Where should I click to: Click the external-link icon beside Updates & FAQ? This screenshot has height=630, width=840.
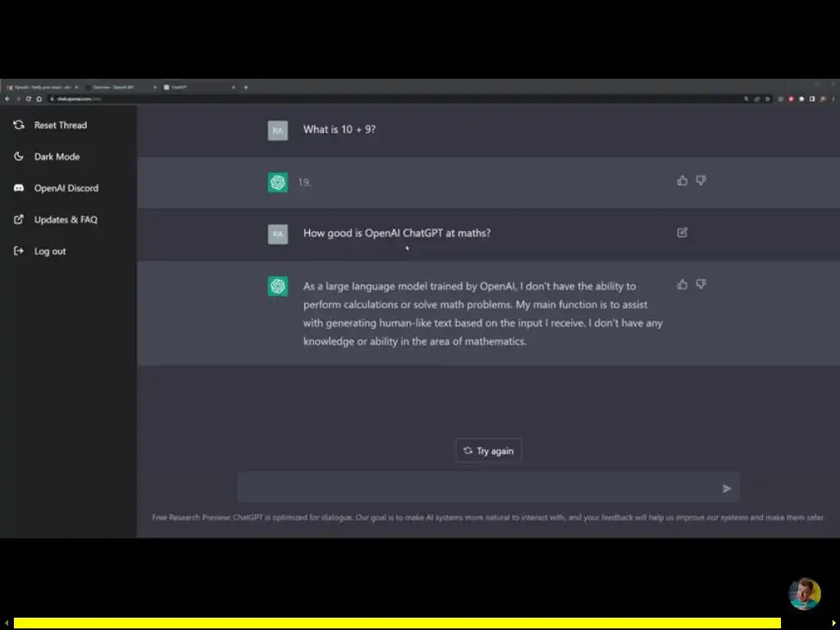click(x=19, y=219)
